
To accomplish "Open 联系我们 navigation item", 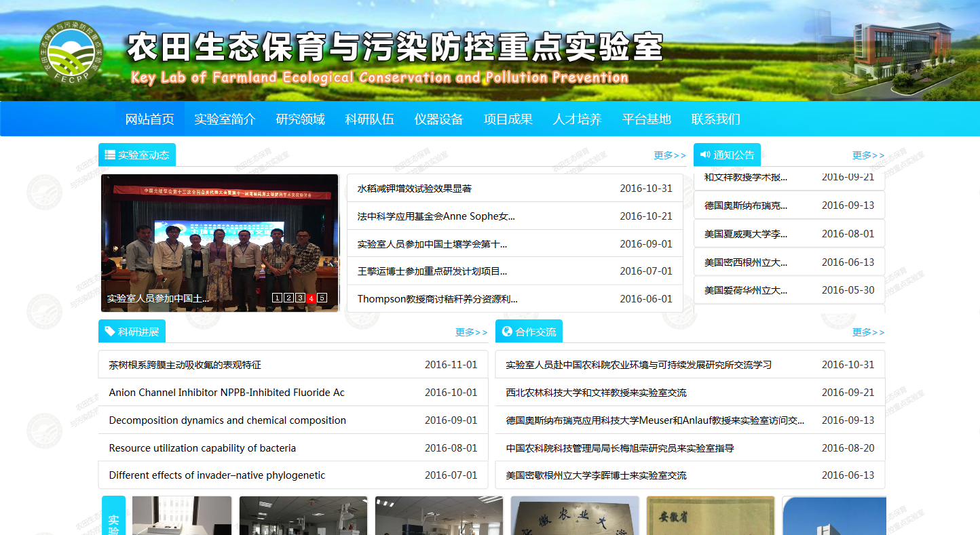I will 715,119.
